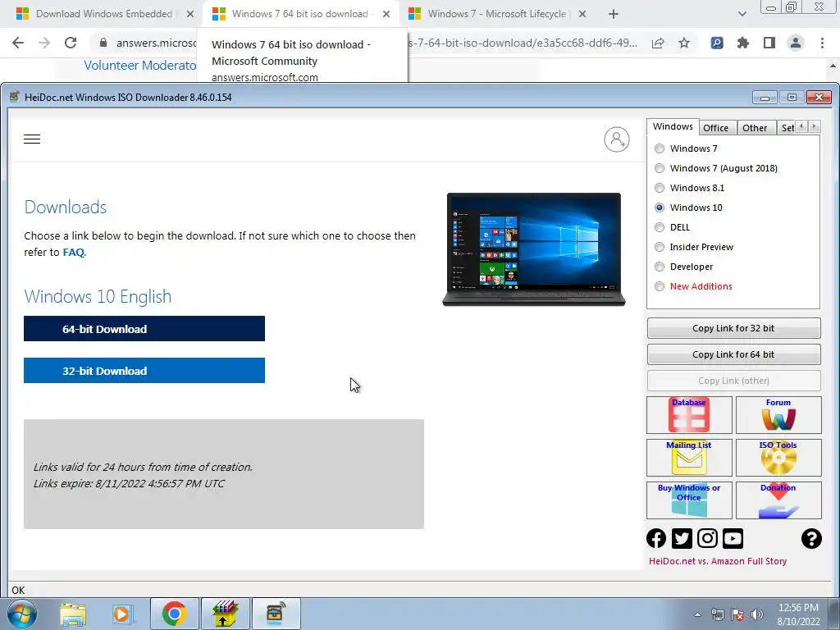Visit the YouTube channel icon
Image resolution: width=840 pixels, height=630 pixels.
click(733, 538)
